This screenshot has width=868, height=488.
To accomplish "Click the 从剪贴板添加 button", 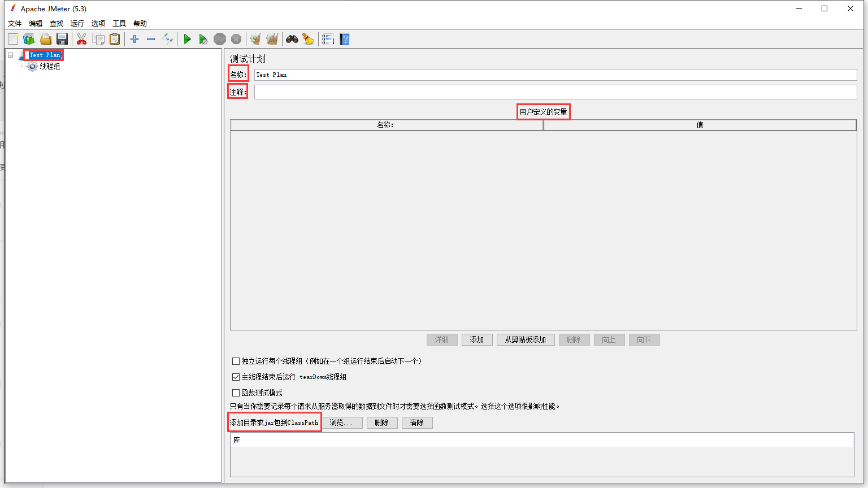I will (525, 339).
